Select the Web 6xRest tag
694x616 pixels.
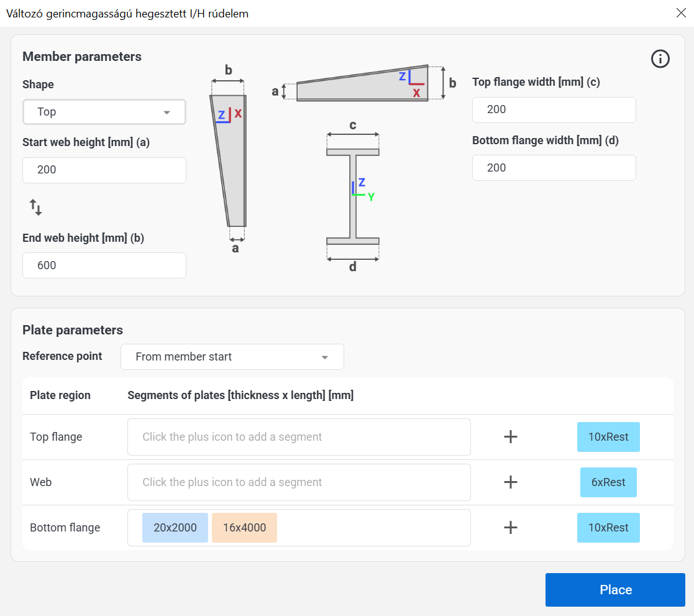coord(608,482)
